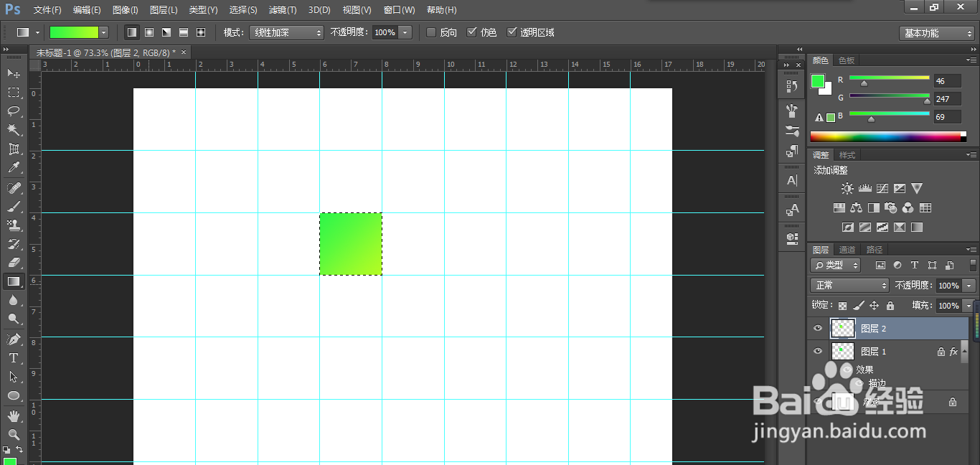The width and height of the screenshot is (980, 465).
Task: Switch to the 色板 tab
Action: pos(847,61)
